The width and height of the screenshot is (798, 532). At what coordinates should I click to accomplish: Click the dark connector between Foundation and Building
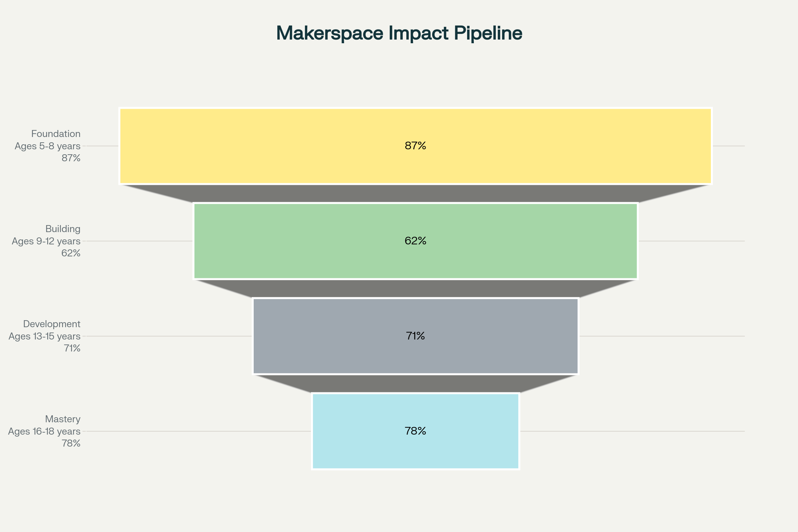tap(415, 194)
